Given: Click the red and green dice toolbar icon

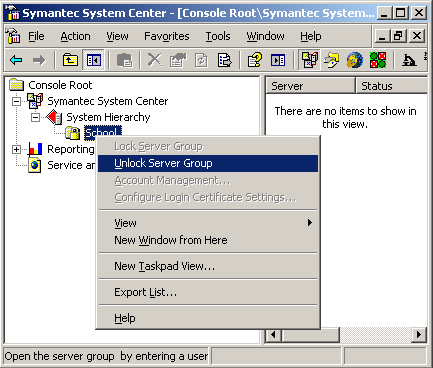Looking at the screenshot, I should [378, 60].
